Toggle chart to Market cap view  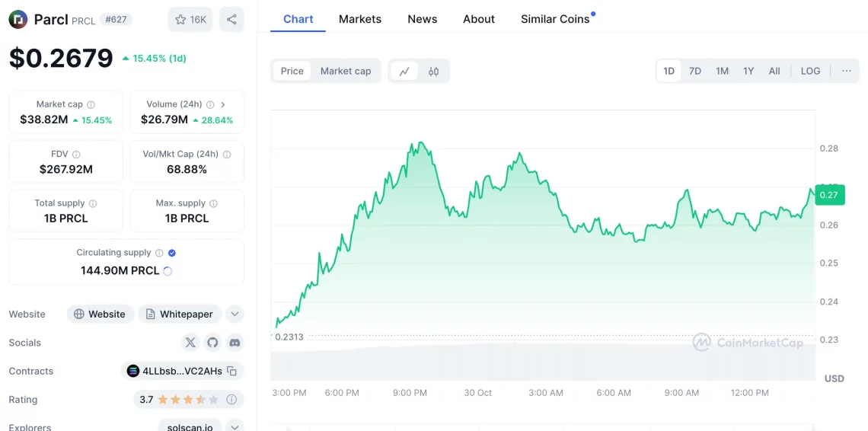(x=345, y=72)
